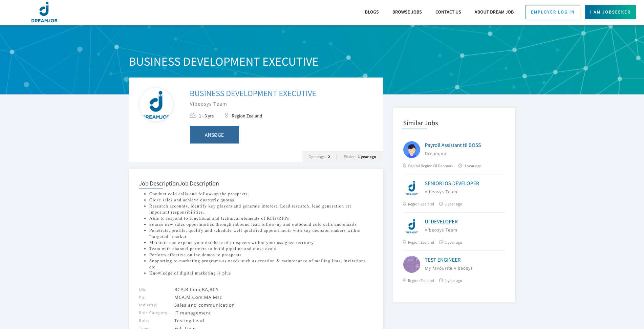Viewport: 644px width, 329px height.
Task: Go to Browse Jobs page
Action: 407,12
